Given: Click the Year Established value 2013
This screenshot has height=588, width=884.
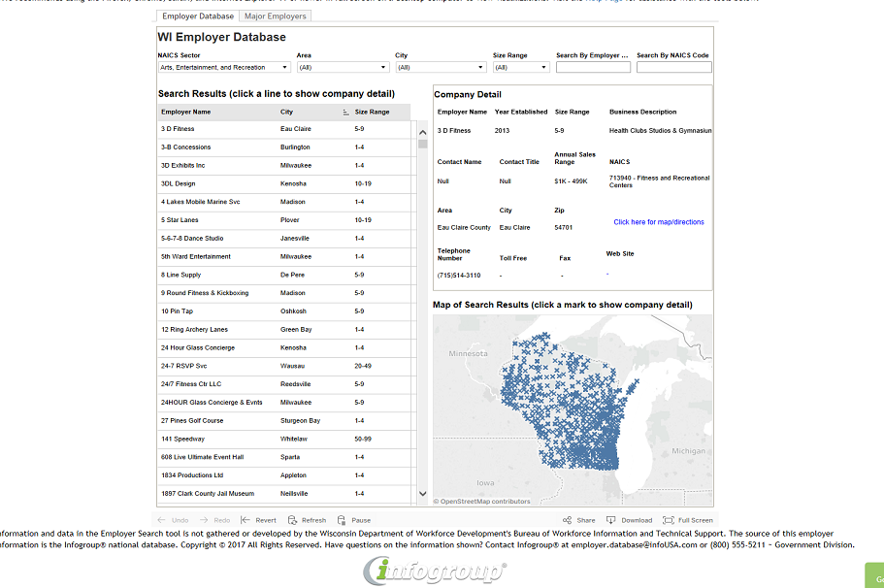Looking at the screenshot, I should [502, 131].
